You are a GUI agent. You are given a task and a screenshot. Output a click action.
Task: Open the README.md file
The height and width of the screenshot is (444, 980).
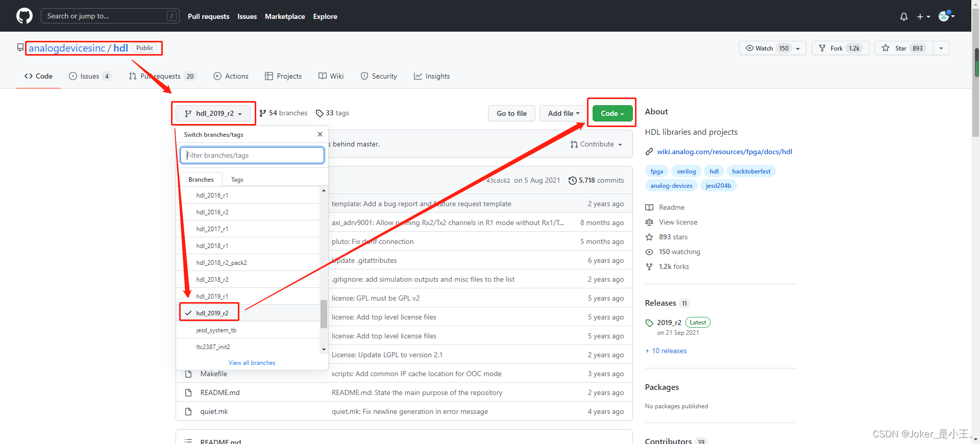pos(220,392)
